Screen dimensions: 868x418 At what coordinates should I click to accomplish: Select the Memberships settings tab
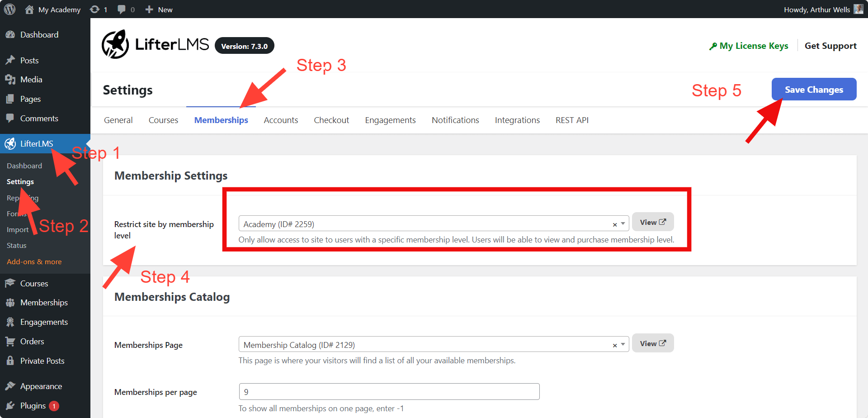point(221,120)
